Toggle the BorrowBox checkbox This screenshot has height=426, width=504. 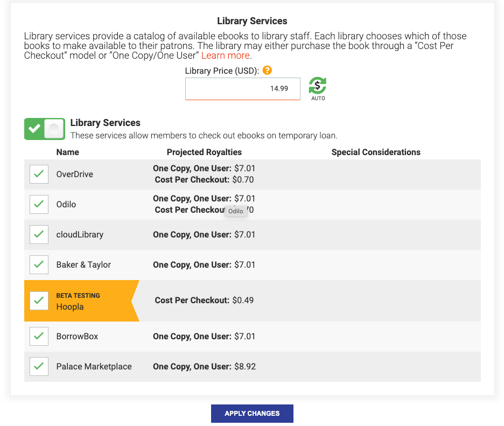tap(39, 337)
